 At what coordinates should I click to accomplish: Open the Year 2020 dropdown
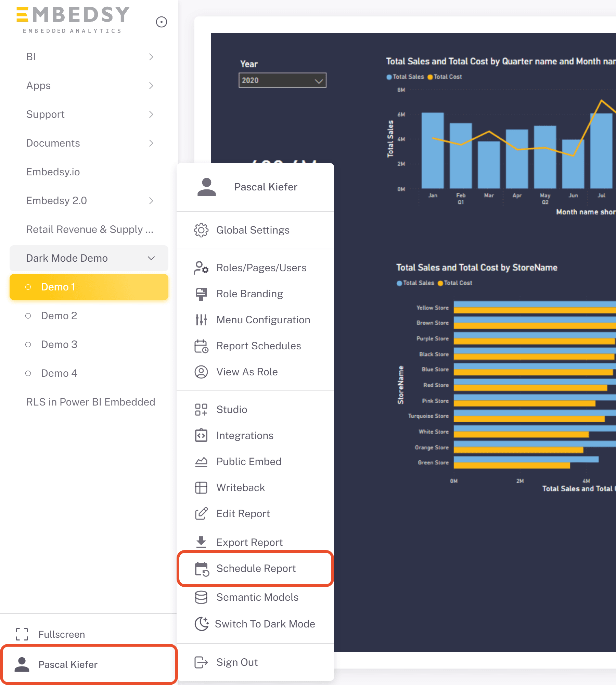coord(282,80)
